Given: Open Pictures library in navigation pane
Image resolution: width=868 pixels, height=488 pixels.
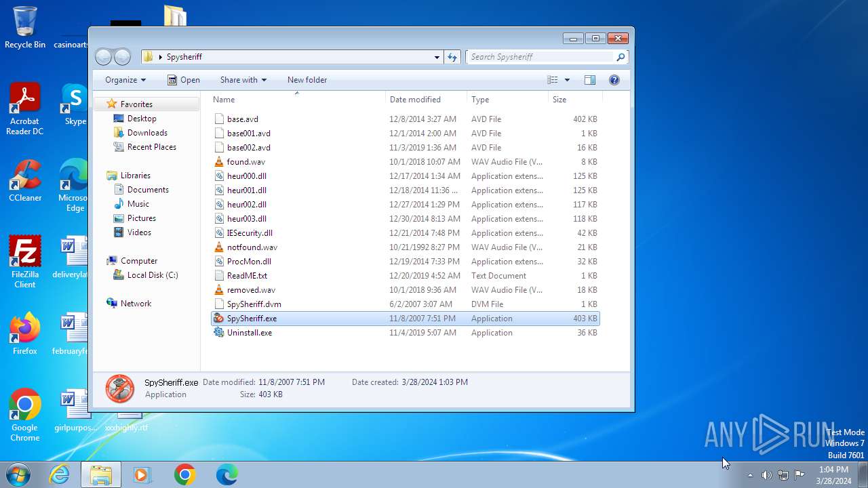Looking at the screenshot, I should coord(142,218).
